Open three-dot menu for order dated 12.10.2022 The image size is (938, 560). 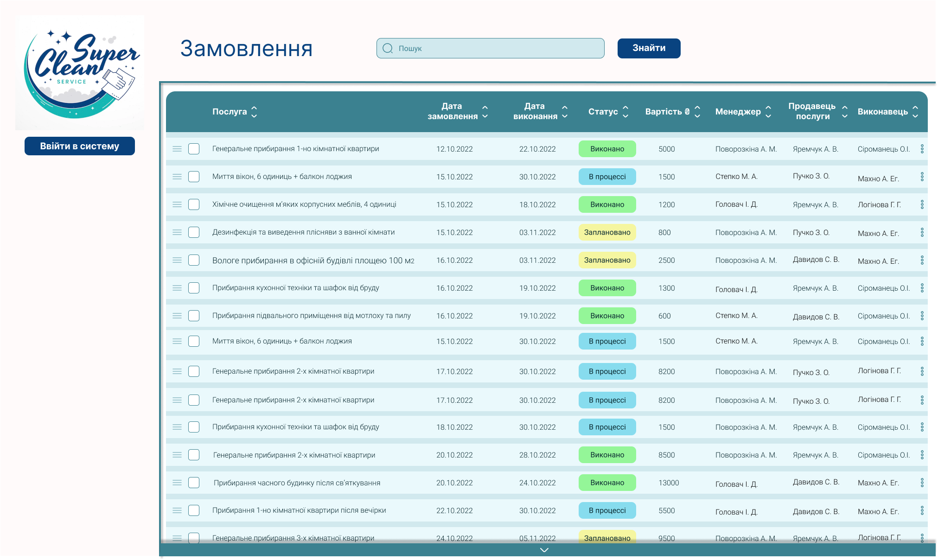(922, 149)
